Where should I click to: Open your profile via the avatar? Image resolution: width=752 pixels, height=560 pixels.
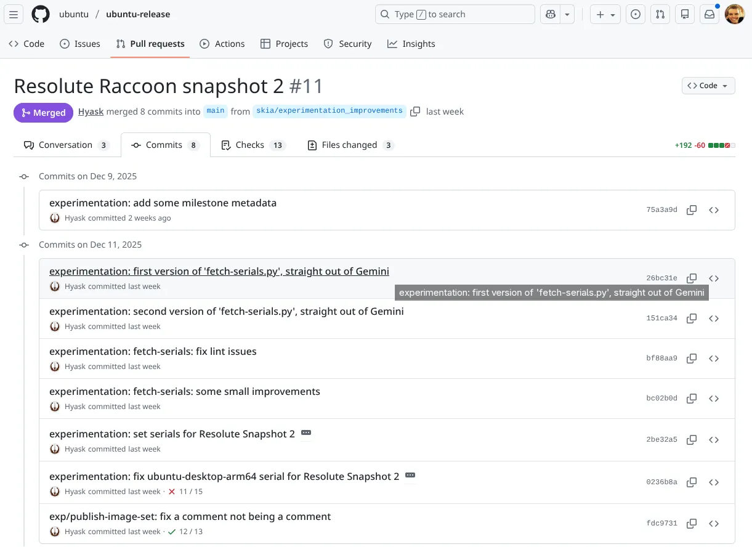(735, 14)
